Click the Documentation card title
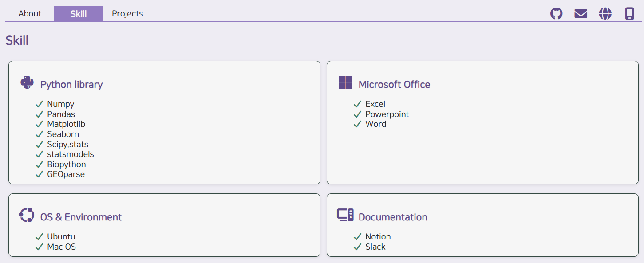 (x=393, y=217)
